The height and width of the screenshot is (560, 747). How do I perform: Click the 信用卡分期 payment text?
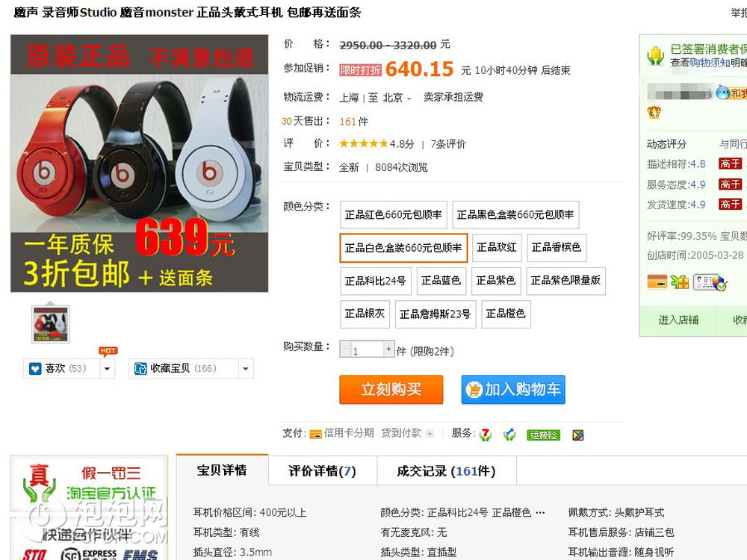[349, 433]
